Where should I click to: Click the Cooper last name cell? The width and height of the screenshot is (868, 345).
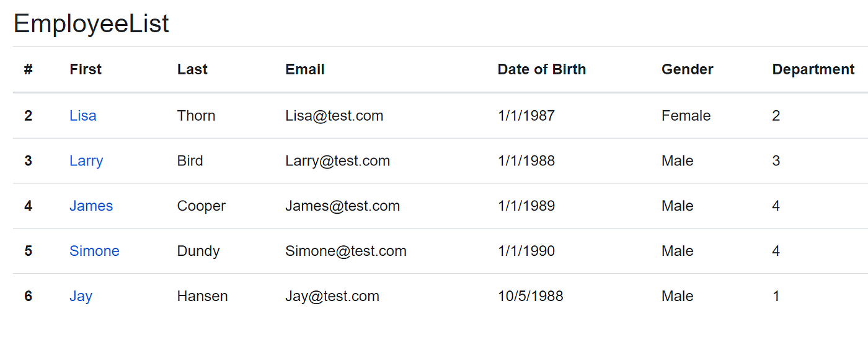(x=201, y=206)
